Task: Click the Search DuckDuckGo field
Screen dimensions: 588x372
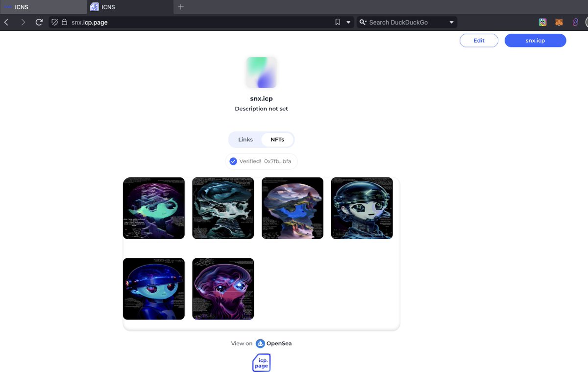Action: (x=407, y=22)
